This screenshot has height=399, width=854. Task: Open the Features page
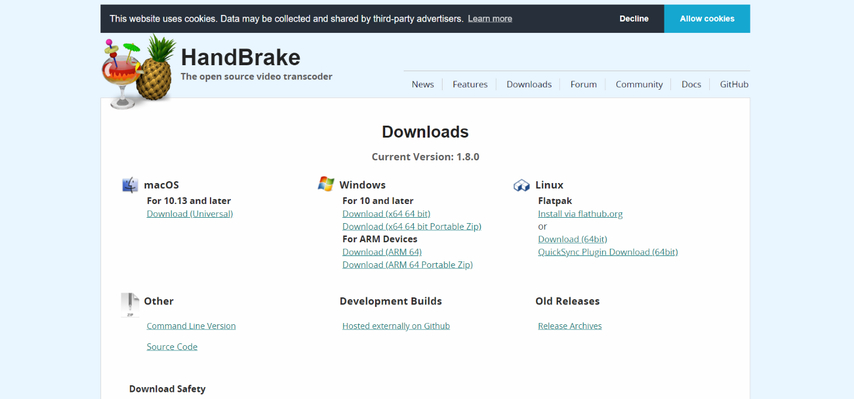pos(469,84)
